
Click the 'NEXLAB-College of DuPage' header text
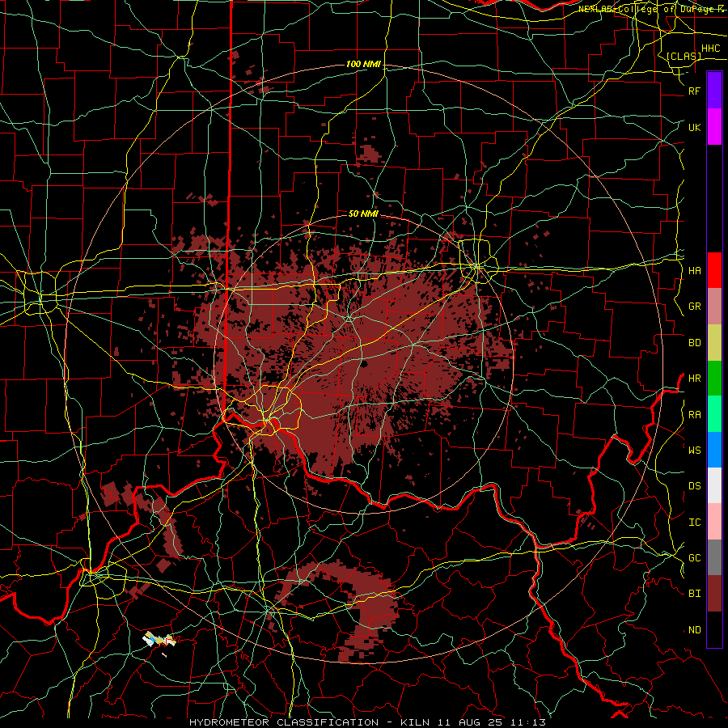click(x=646, y=9)
